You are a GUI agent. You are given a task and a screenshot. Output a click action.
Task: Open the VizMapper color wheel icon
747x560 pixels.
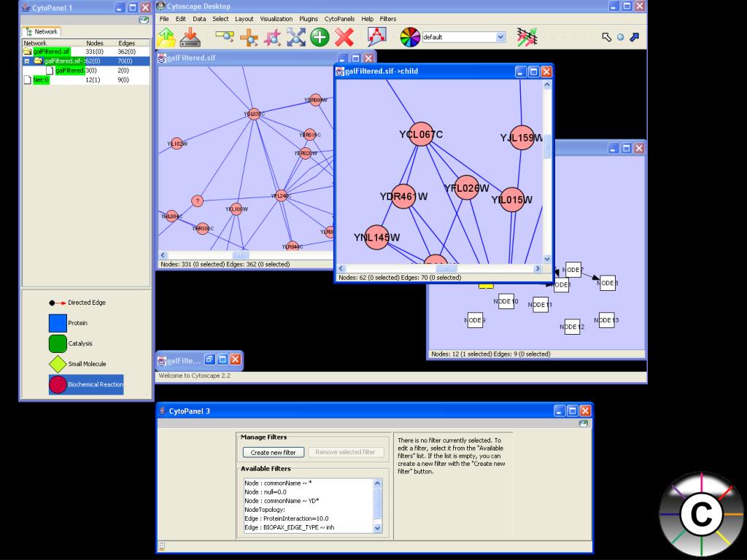tap(410, 37)
